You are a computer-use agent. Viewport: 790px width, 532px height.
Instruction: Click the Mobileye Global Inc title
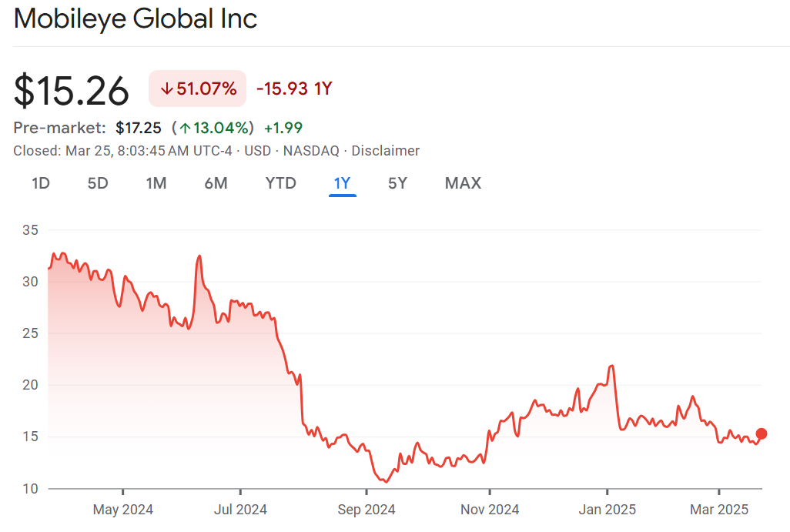[136, 18]
